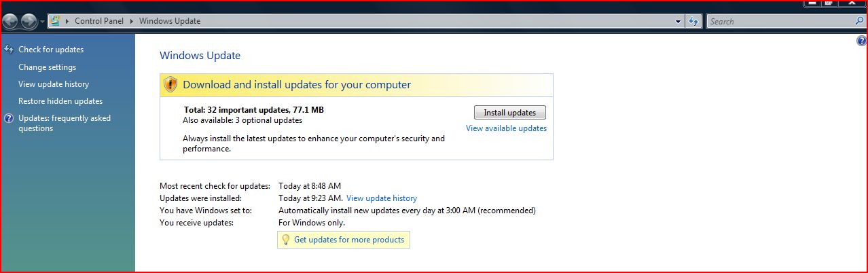Select Control Panel in the breadcrumb path

click(99, 21)
